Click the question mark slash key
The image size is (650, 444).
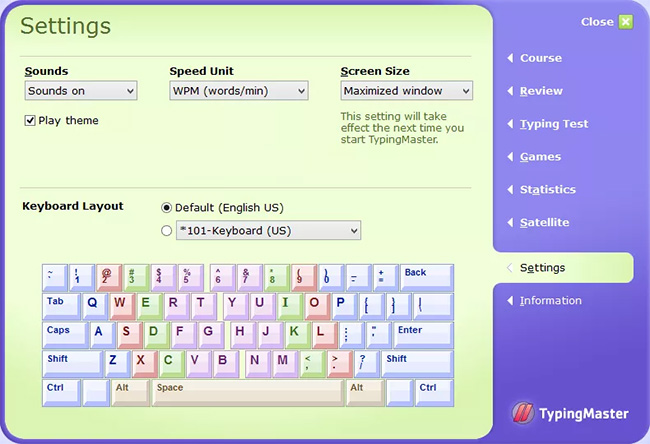pos(367,364)
